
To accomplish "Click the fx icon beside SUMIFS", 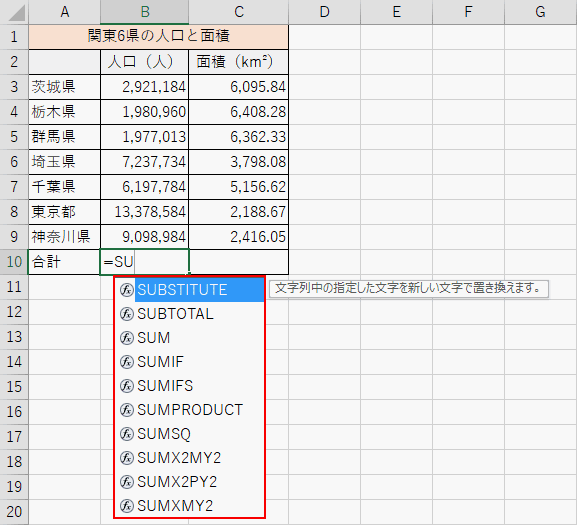I will [127, 386].
